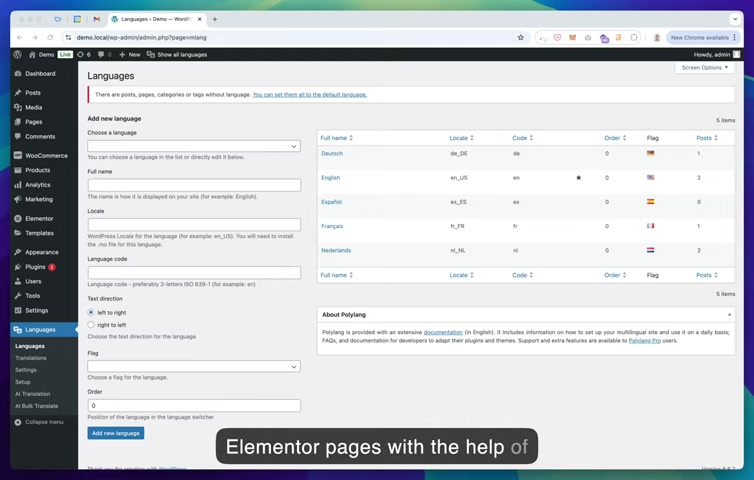Open the Polylang Settings submenu

click(26, 370)
